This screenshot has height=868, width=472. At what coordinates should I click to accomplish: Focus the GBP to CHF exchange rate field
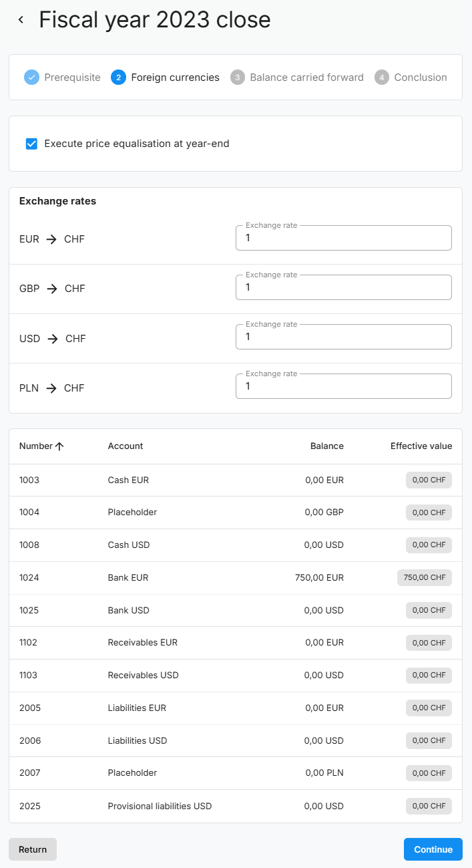(x=343, y=287)
